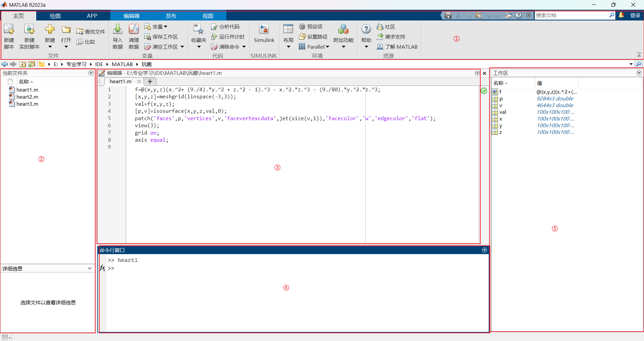Click the fx function browser icon
The image size is (644, 341).
pyautogui.click(x=103, y=268)
